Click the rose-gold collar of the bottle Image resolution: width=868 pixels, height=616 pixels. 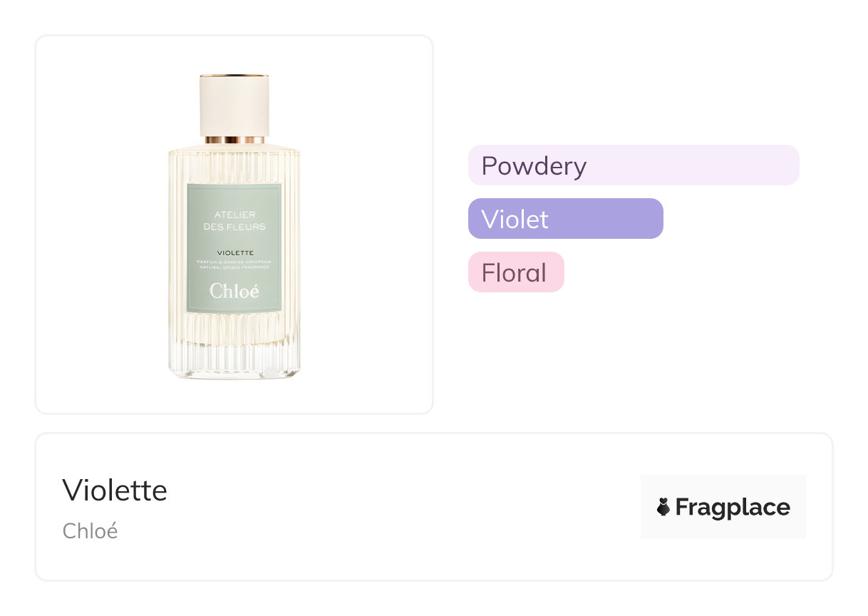234,139
